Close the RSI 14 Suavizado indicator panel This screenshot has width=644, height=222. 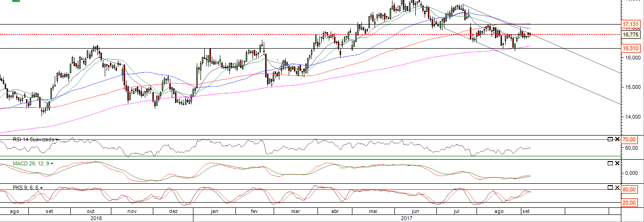(x=617, y=139)
